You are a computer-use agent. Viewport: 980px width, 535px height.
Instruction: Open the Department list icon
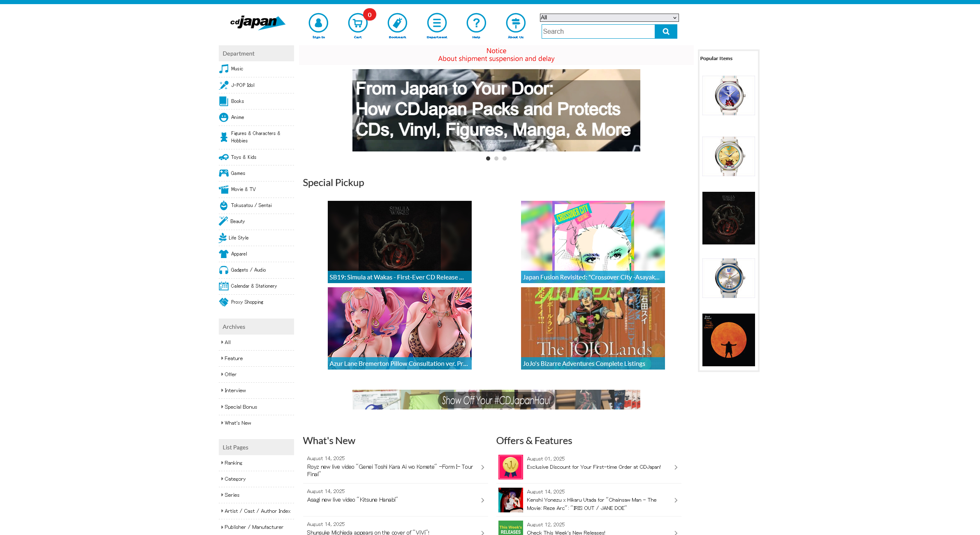click(437, 23)
